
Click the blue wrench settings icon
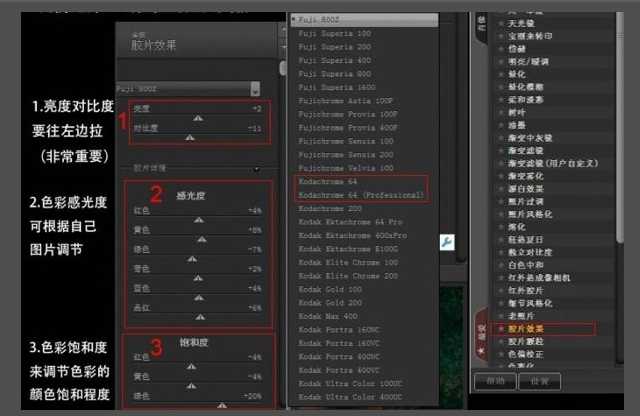coord(447,242)
